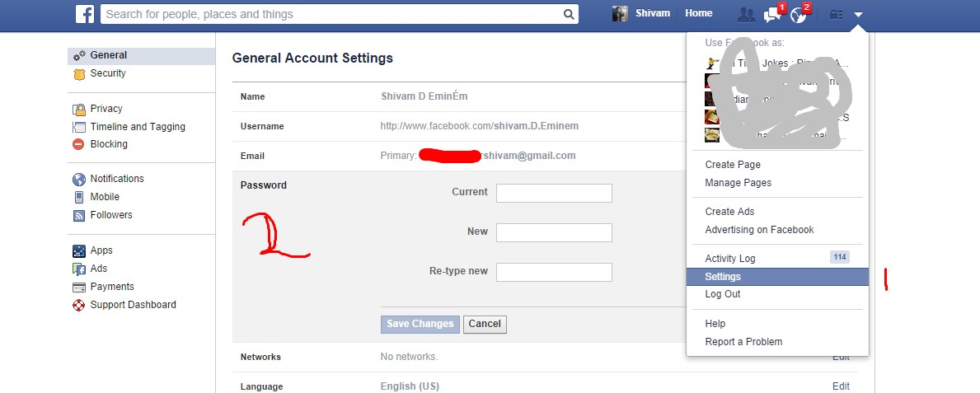
Task: Open Notifications settings in sidebar
Action: pos(117,179)
